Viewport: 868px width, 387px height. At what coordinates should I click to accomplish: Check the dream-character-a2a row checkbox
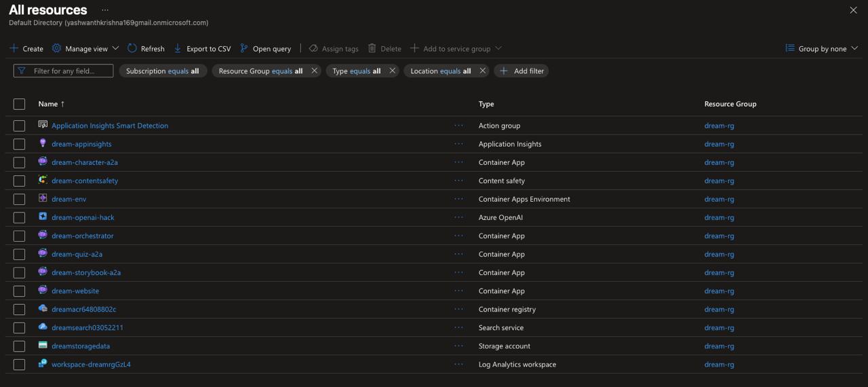click(19, 162)
